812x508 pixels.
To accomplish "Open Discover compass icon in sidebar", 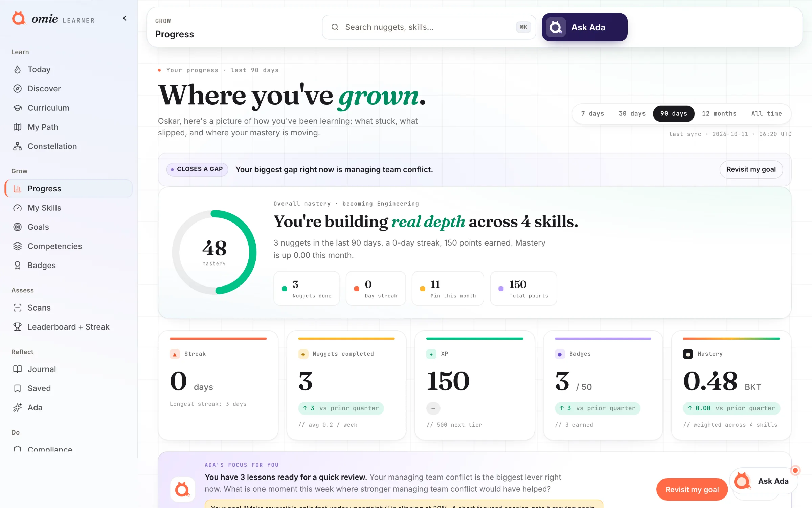I will [18, 89].
